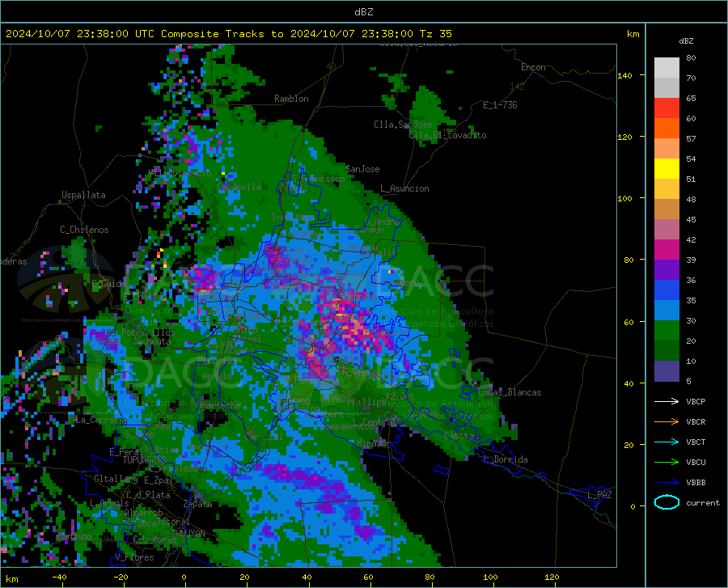This screenshot has height=588, width=728.
Task: Click the 'C_Guido' map label
Action: (x=108, y=284)
